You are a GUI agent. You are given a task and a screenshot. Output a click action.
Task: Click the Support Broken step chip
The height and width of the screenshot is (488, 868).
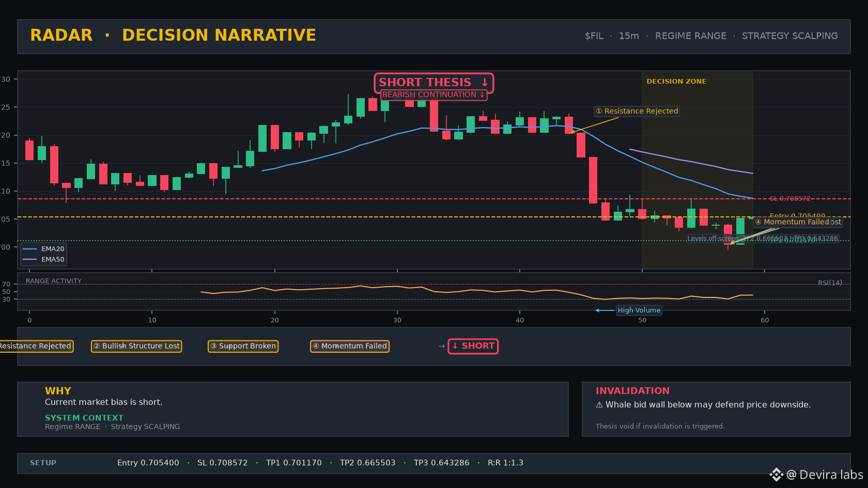tap(243, 346)
